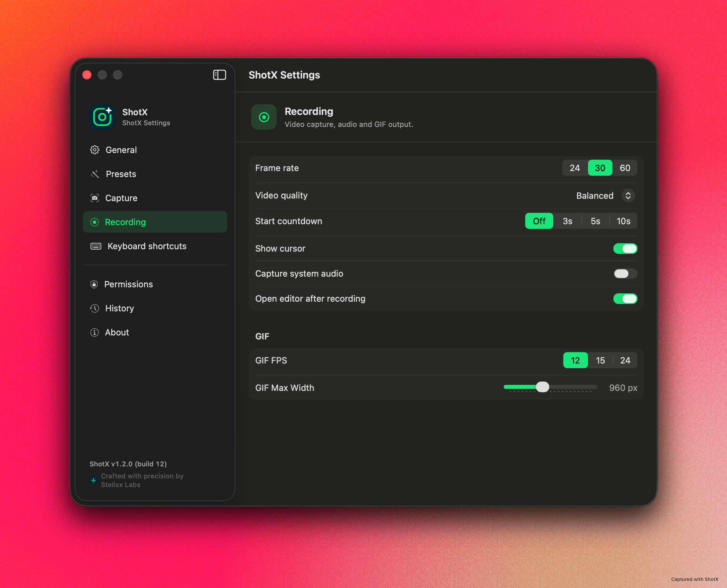
Task: Enable Capture system audio switch
Action: pyautogui.click(x=625, y=273)
